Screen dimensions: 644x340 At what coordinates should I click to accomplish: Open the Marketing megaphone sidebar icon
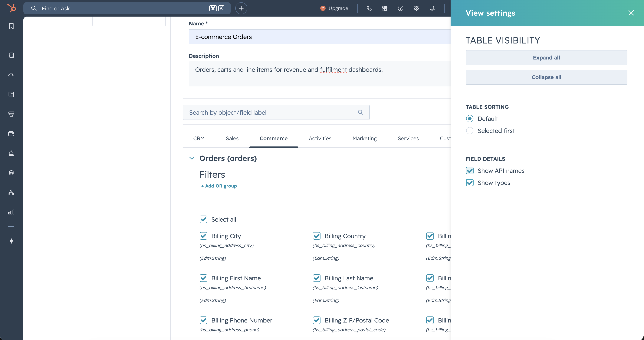tap(11, 75)
